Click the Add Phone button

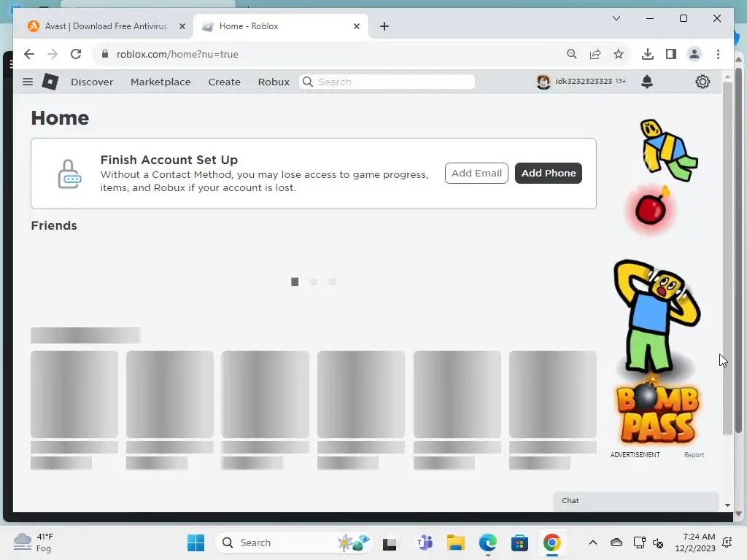coord(549,174)
